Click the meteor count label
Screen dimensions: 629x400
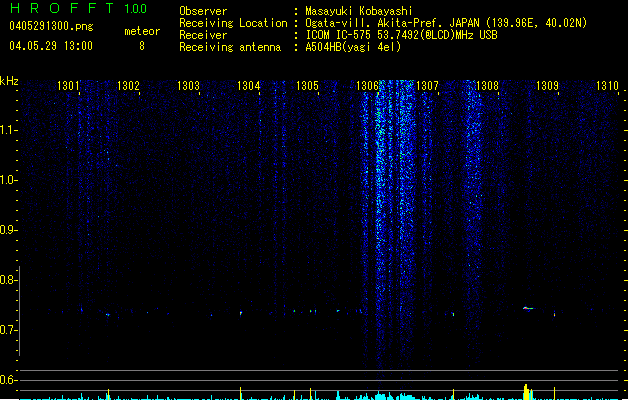(x=142, y=31)
